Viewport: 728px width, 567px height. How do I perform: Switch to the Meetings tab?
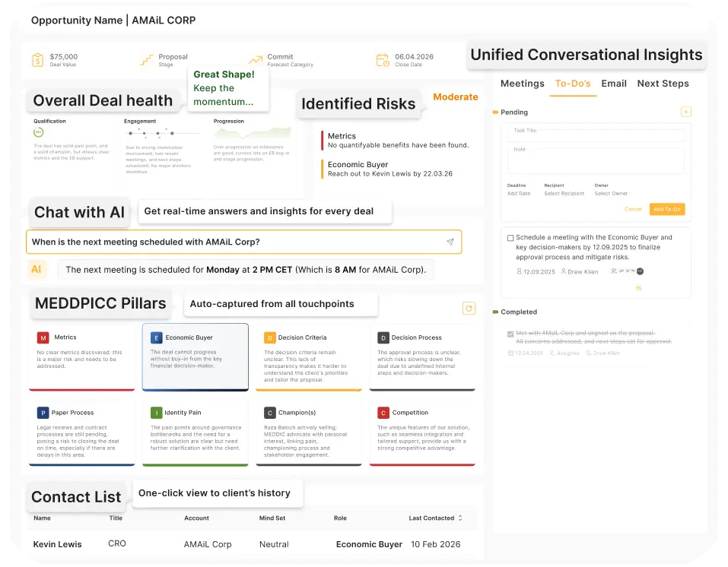[x=522, y=84]
